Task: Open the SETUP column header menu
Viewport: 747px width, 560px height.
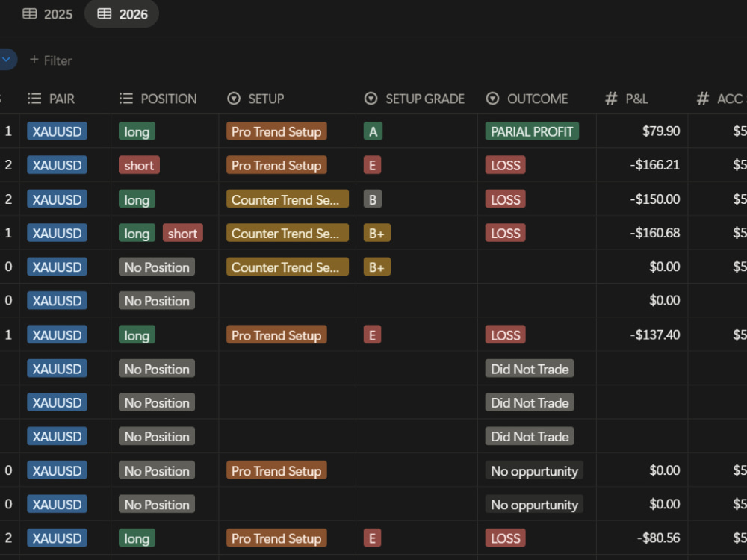Action: click(x=255, y=99)
